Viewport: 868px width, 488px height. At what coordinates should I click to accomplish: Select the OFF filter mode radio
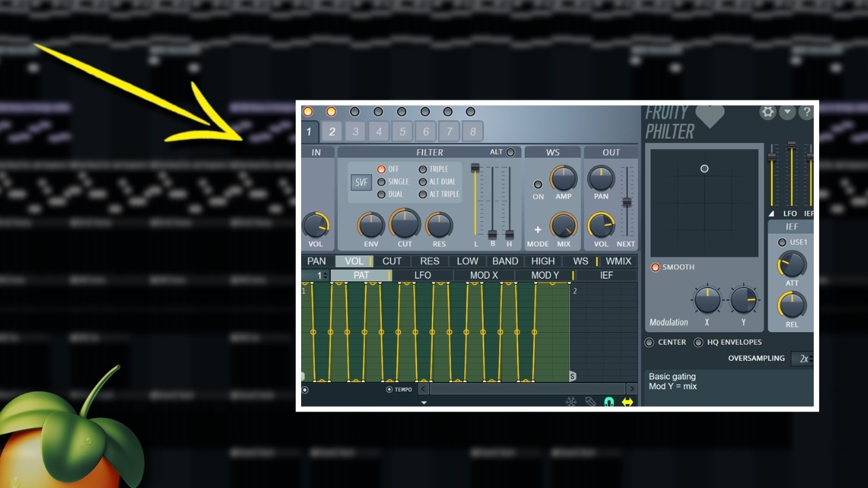(381, 169)
